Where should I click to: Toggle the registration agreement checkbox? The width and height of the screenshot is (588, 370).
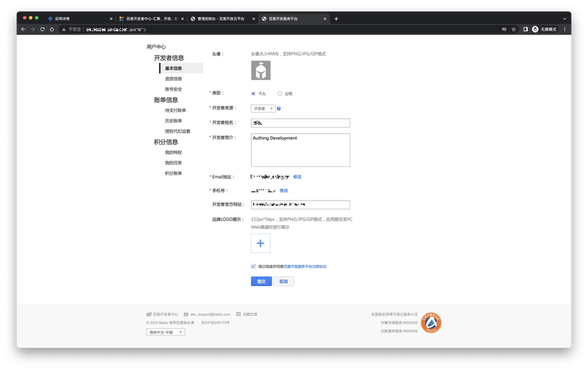click(x=253, y=267)
